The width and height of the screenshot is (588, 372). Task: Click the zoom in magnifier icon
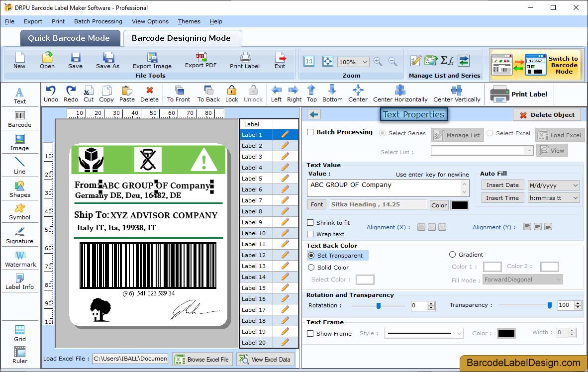[378, 62]
